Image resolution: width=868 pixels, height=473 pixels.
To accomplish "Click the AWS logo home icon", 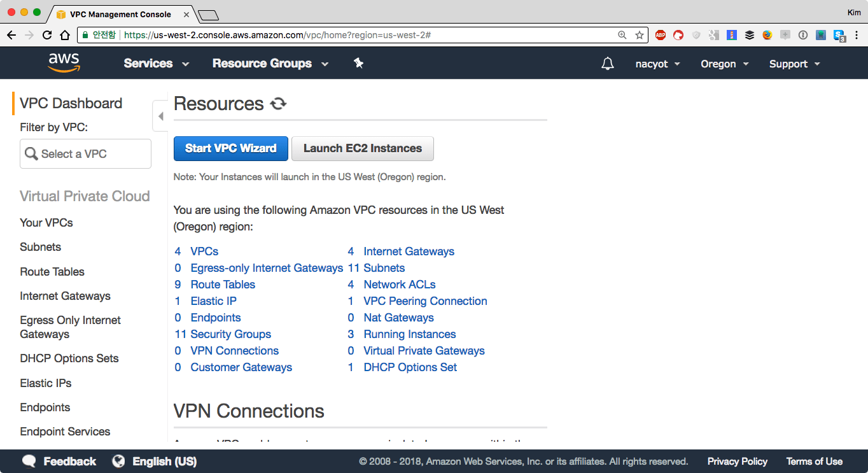I will (x=64, y=62).
